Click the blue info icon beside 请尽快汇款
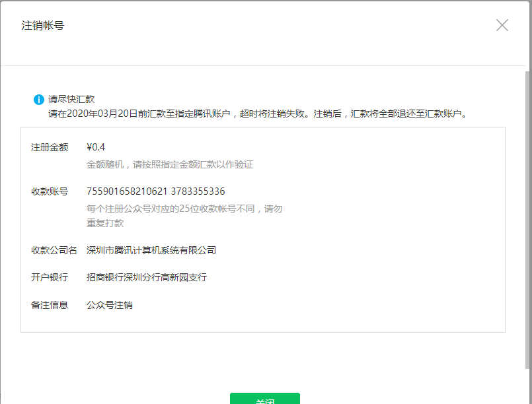The width and height of the screenshot is (532, 404). point(39,100)
